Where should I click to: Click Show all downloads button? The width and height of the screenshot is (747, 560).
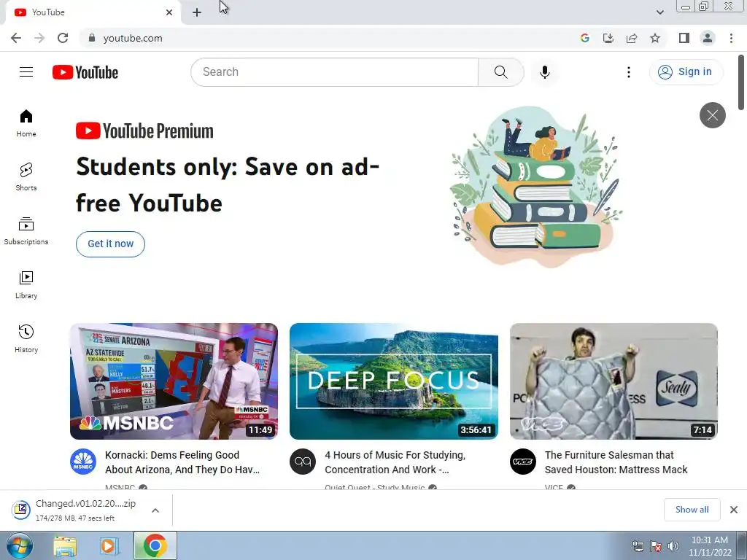point(692,510)
